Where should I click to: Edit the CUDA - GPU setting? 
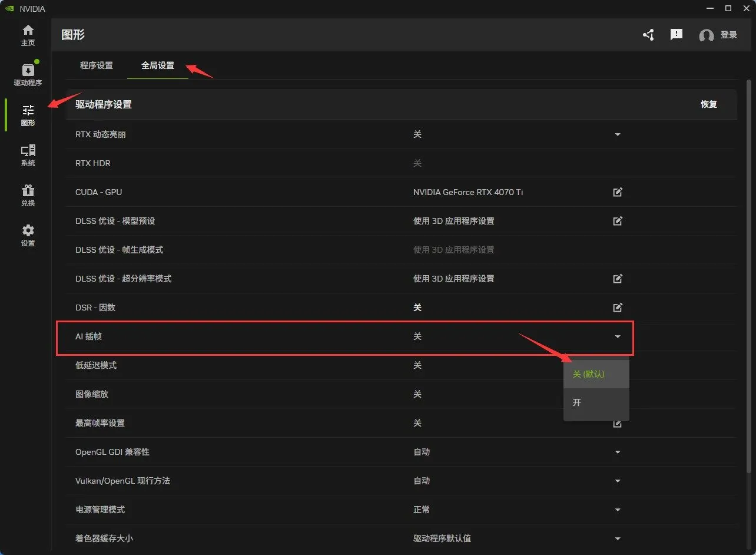[618, 192]
